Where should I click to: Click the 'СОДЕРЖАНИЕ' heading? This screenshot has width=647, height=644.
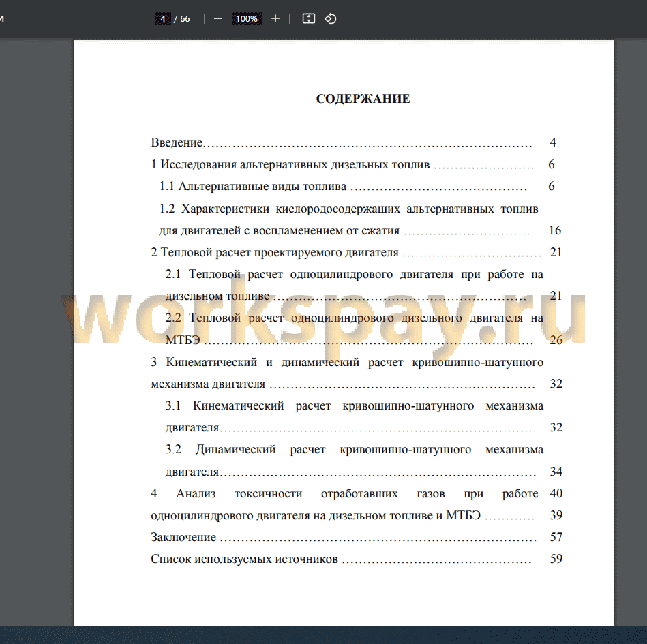[x=363, y=99]
